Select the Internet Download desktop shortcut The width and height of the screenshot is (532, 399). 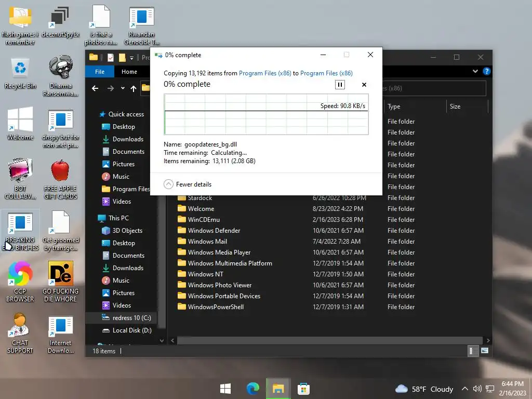pos(60,335)
